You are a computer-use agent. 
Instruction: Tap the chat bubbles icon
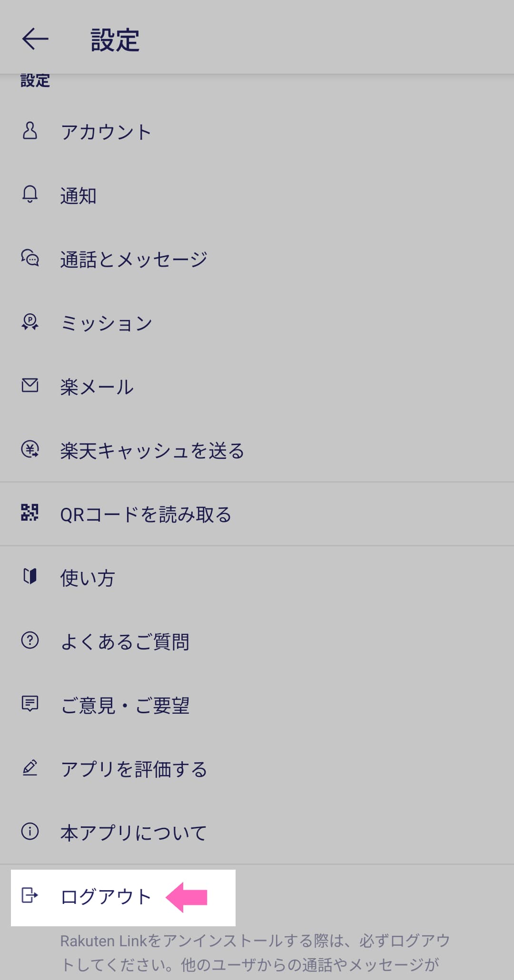(30, 258)
